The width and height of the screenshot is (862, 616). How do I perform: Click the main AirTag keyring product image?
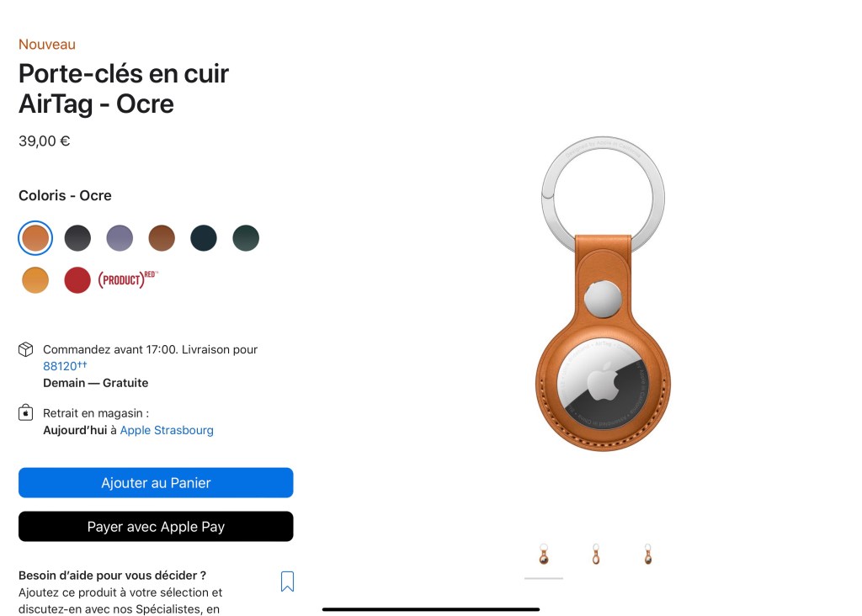[603, 294]
